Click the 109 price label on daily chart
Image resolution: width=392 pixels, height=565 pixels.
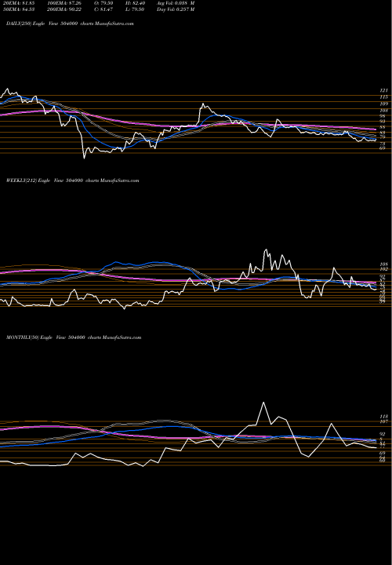pyautogui.click(x=383, y=104)
